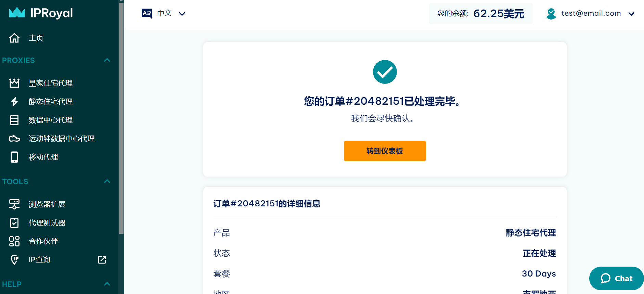Open the home page house icon

pos(14,38)
